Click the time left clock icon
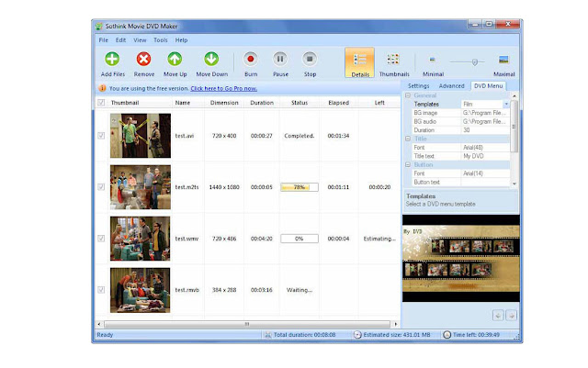The height and width of the screenshot is (368, 588). (447, 335)
